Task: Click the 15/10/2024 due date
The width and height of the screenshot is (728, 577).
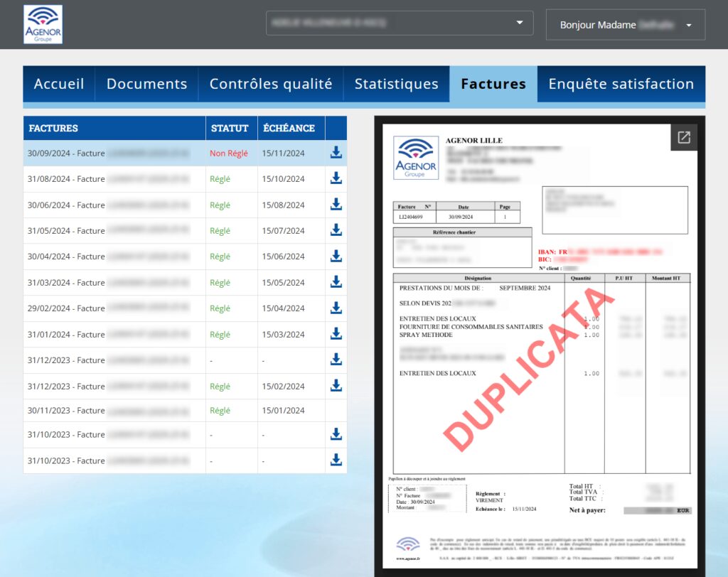Action: coord(283,179)
